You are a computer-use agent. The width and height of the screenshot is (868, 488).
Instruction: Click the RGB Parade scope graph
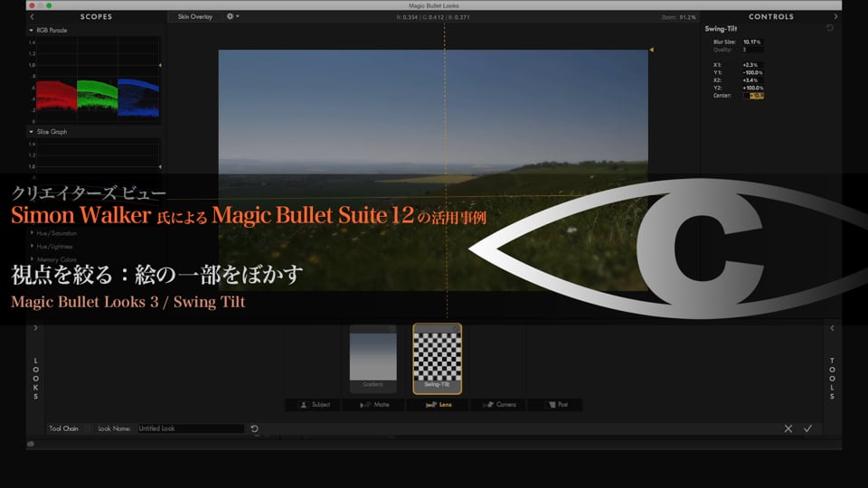click(x=98, y=80)
